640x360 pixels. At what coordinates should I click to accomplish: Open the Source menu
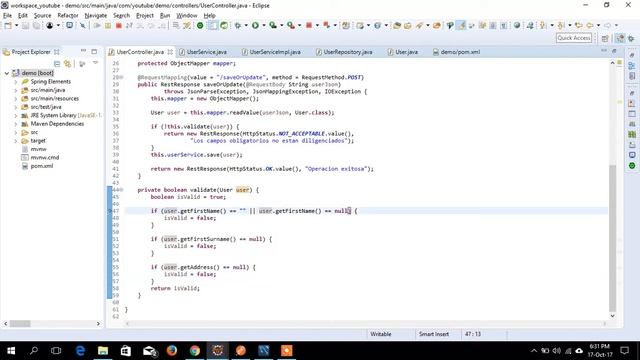pyautogui.click(x=42, y=16)
